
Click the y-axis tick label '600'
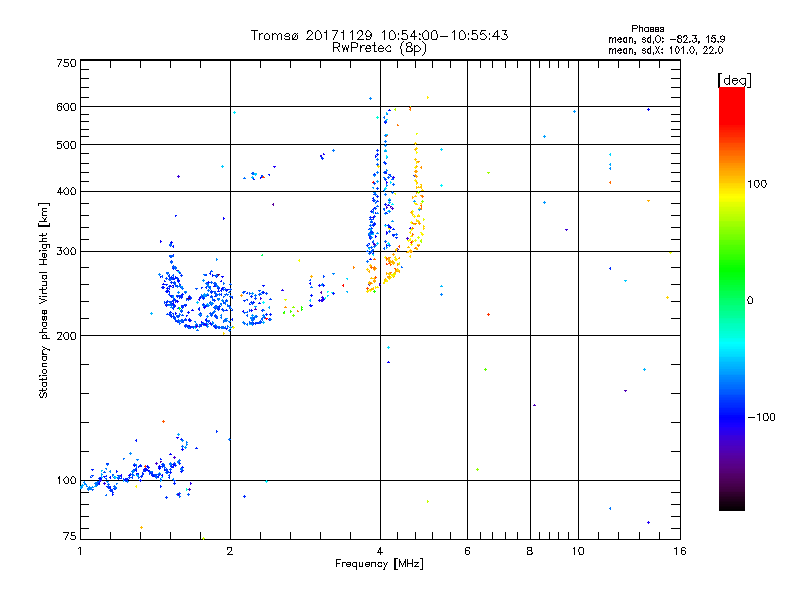coord(67,107)
